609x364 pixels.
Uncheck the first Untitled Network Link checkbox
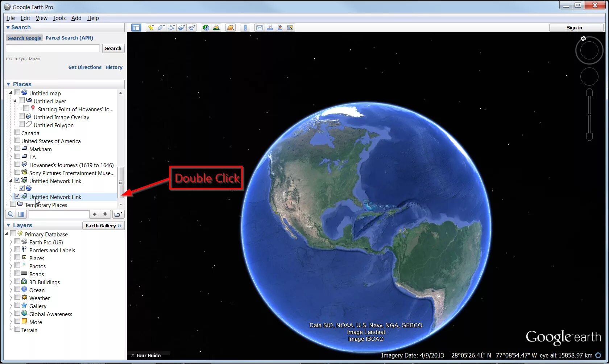[17, 180]
